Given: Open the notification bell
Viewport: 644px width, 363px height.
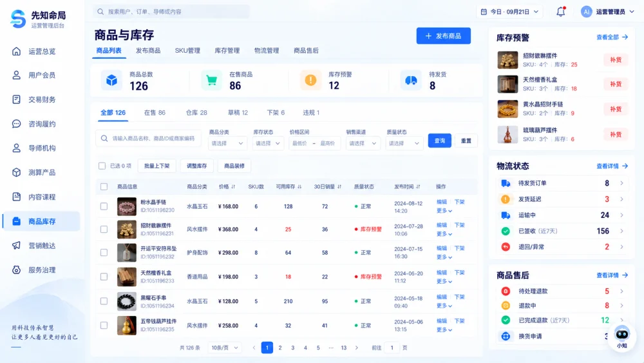Looking at the screenshot, I should [x=561, y=12].
